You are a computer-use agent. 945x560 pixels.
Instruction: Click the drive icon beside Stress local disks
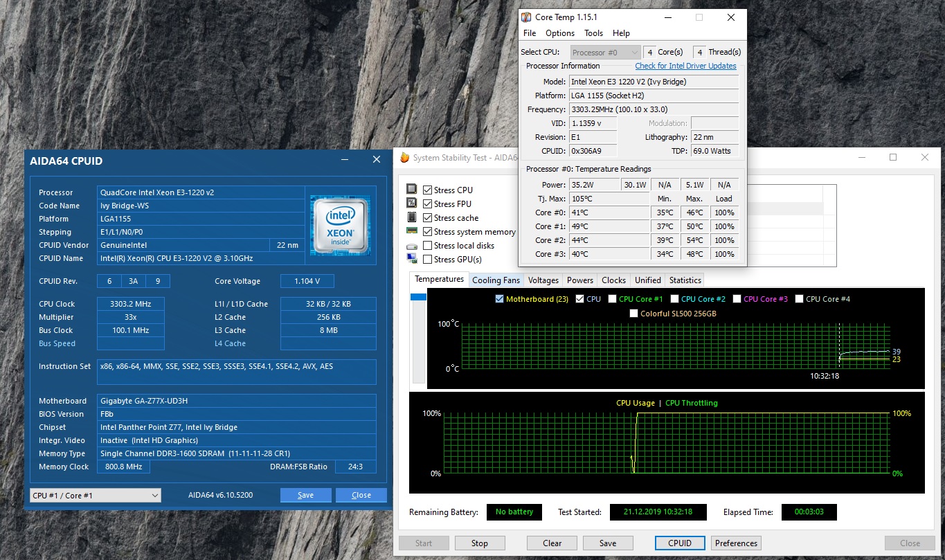point(411,246)
